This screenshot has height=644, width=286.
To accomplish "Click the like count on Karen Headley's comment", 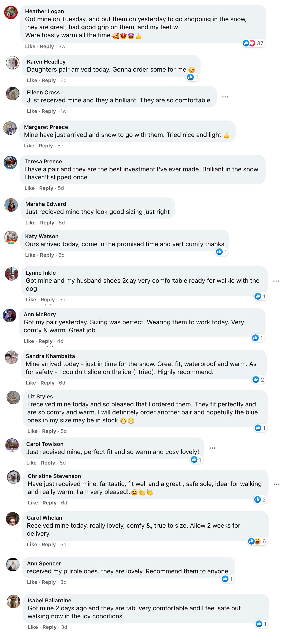I will click(193, 77).
